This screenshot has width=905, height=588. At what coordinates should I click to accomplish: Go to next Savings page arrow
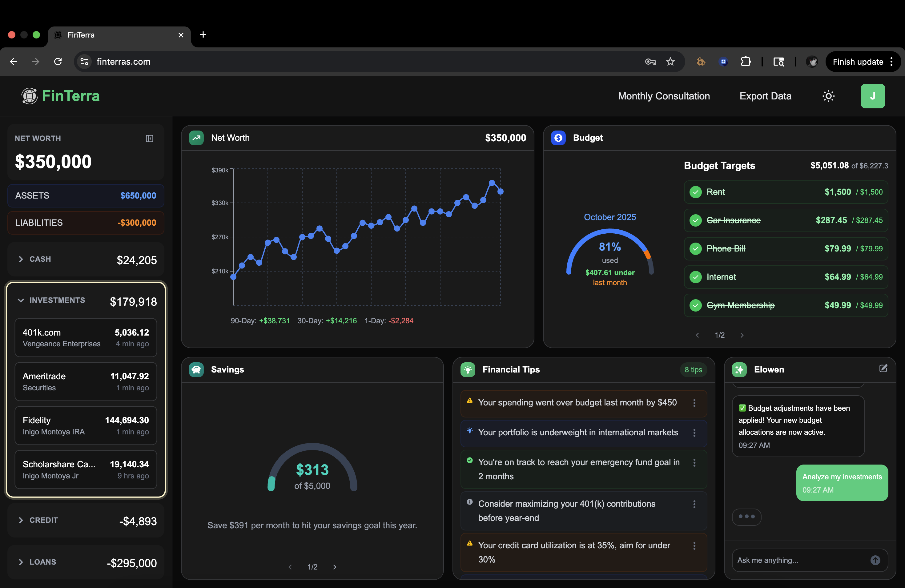[x=335, y=567]
